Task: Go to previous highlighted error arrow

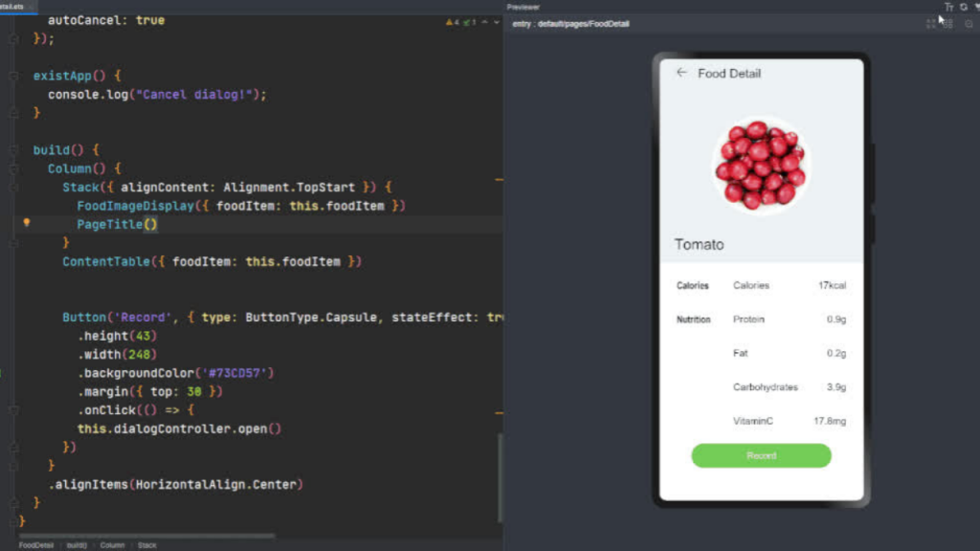Action: click(485, 22)
